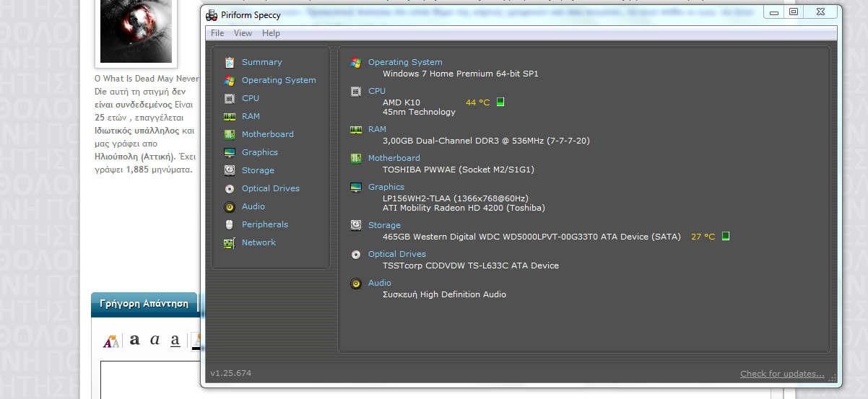Click the 27 °C storage temperature value
Screen dimensions: 868x399
point(703,237)
